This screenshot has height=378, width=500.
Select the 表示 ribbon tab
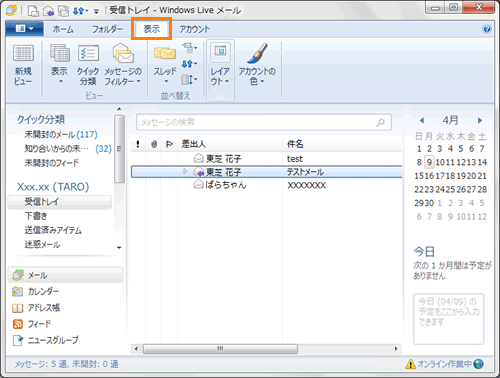[152, 29]
